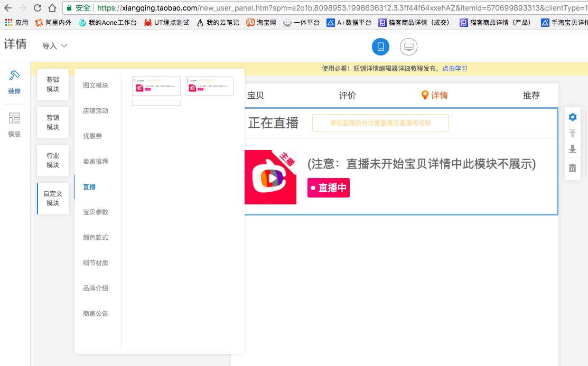Move module down with arrow icon
The image size is (588, 366).
pos(572,149)
